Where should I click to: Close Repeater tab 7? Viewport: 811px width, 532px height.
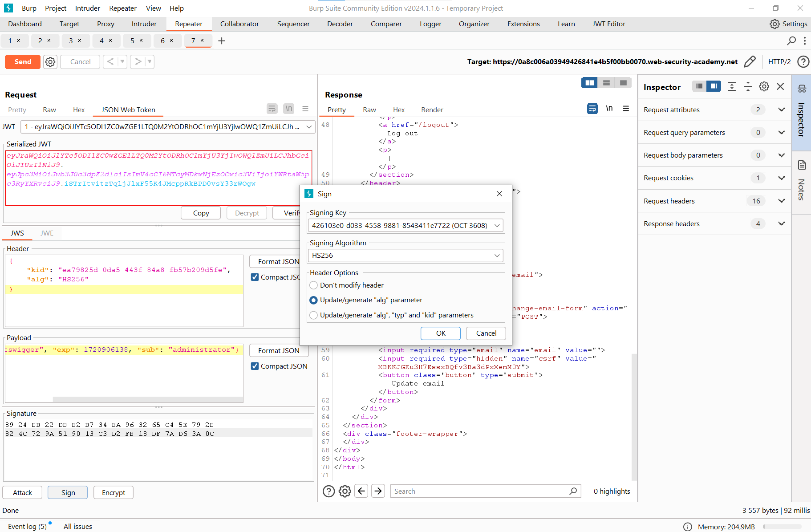pyautogui.click(x=202, y=41)
